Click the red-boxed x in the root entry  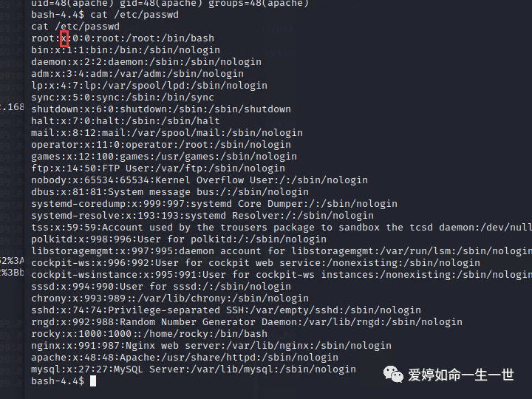click(64, 38)
